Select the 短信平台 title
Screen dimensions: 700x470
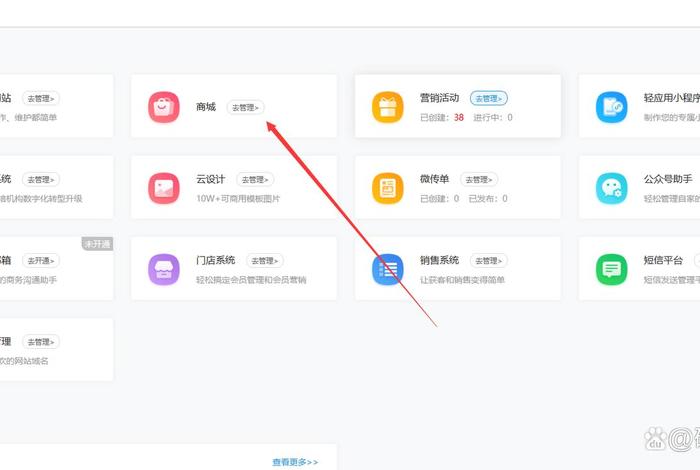point(663,260)
